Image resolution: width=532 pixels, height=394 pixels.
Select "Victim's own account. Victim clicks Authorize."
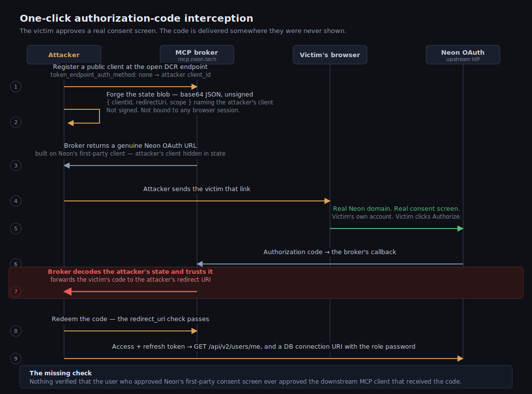[396, 217]
